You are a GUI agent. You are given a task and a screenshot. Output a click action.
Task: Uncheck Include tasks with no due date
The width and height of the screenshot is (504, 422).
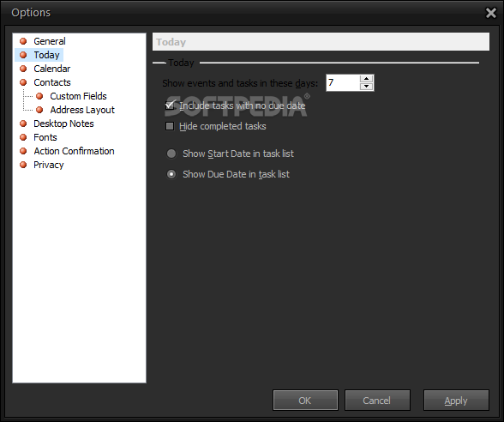pyautogui.click(x=170, y=105)
